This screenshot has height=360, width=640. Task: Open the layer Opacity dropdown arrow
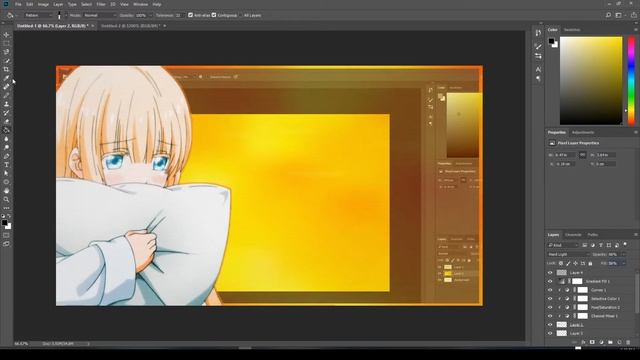pos(623,254)
